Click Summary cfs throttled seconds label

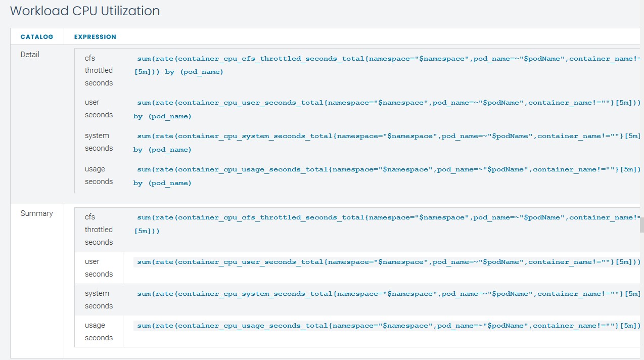coord(99,230)
